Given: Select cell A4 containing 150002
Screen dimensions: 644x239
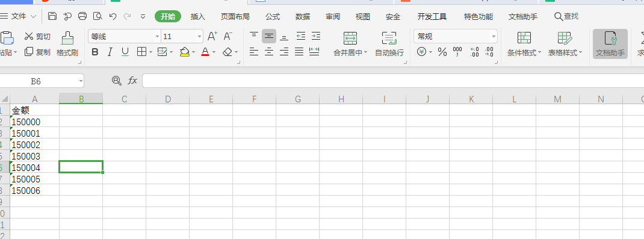Looking at the screenshot, I should [34, 144].
